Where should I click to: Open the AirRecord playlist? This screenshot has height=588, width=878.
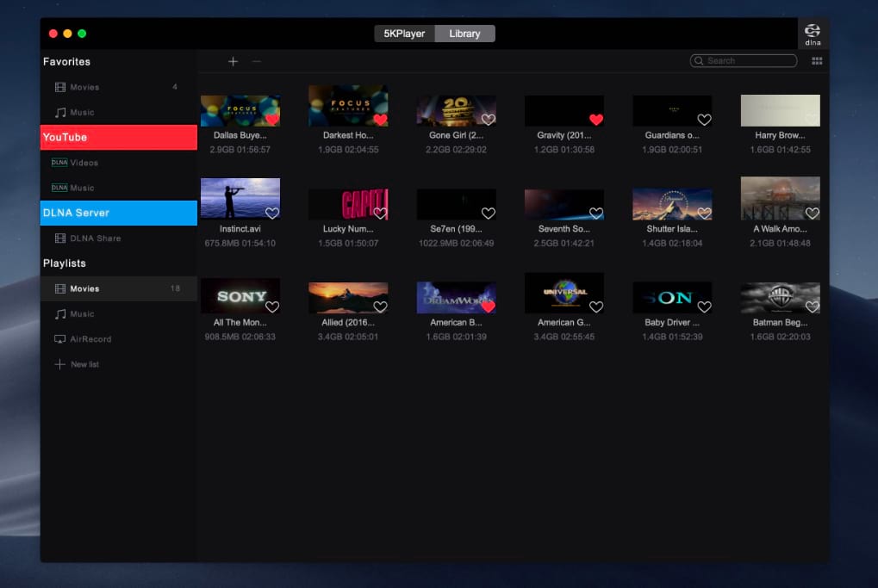click(119, 339)
